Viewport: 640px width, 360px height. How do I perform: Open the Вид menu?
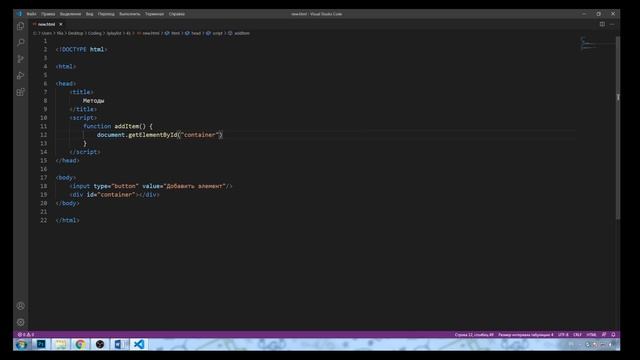point(89,14)
